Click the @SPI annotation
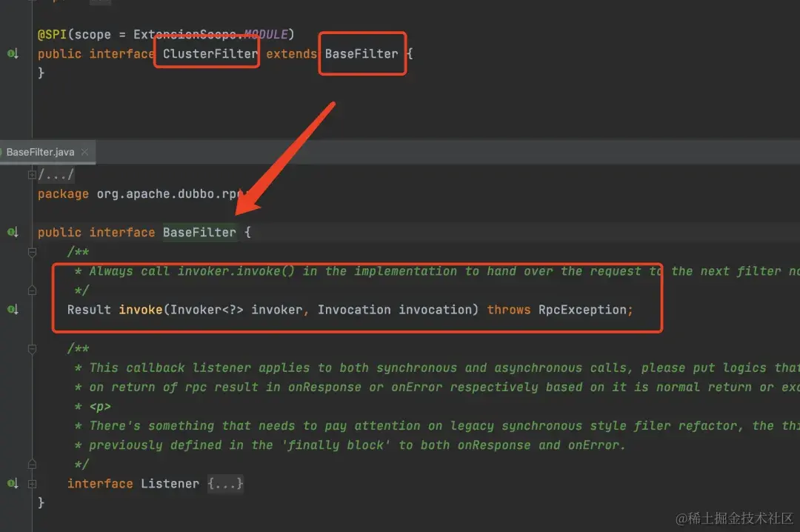The image size is (800, 532). click(52, 34)
